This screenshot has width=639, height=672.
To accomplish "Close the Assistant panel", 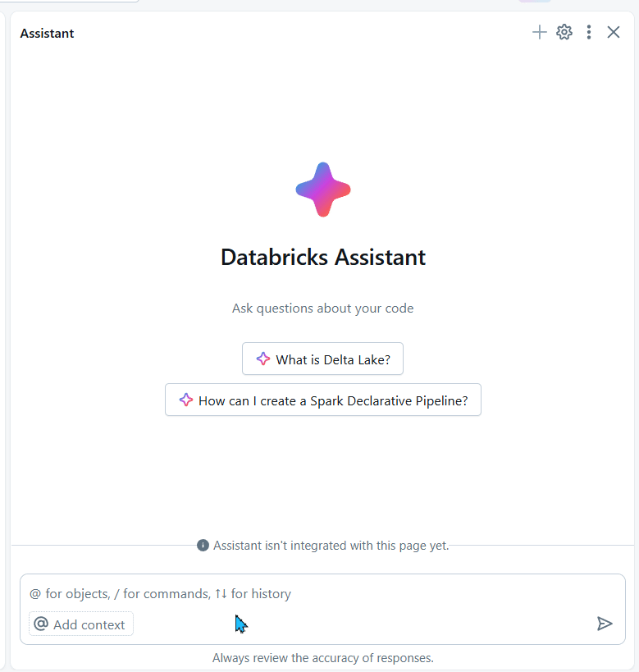I will [614, 32].
